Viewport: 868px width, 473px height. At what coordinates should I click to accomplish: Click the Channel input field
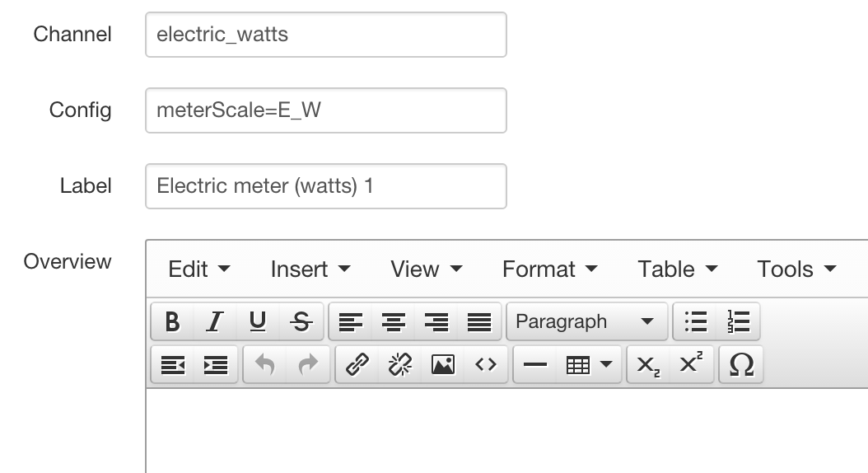[325, 35]
